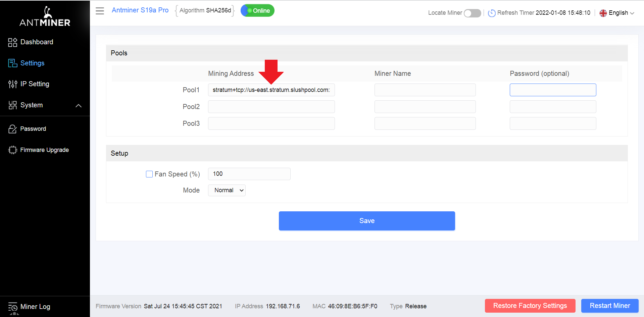Click the Type Release text

point(408,306)
